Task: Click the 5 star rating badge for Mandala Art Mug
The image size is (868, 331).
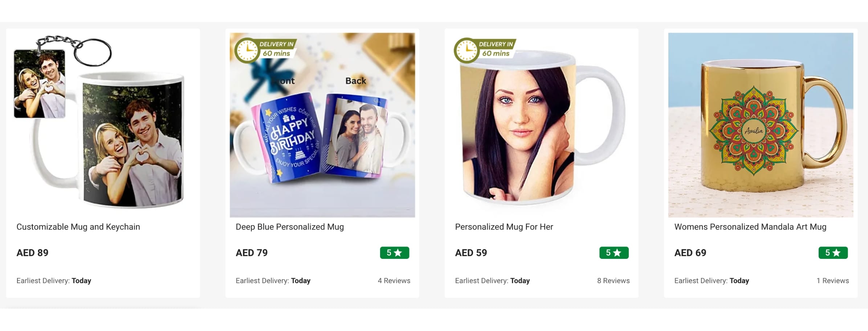Action: (833, 253)
